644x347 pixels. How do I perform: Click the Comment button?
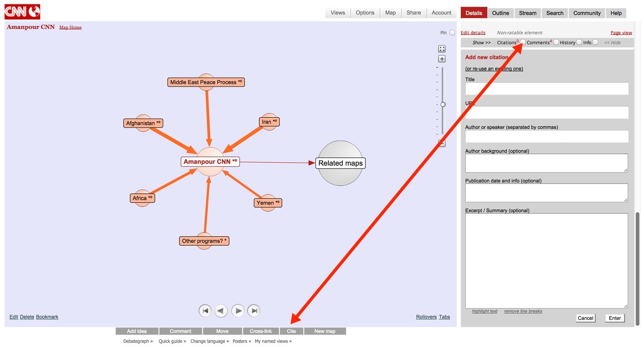coord(180,331)
